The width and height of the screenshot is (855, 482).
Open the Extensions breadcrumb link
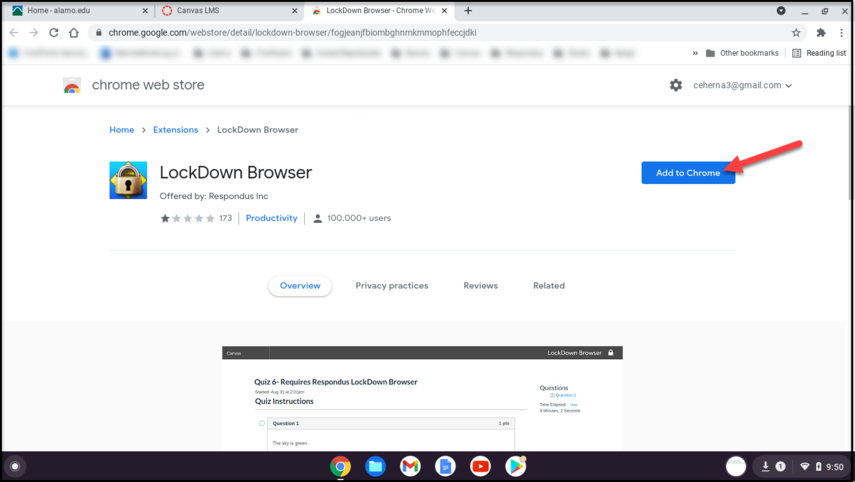tap(175, 130)
